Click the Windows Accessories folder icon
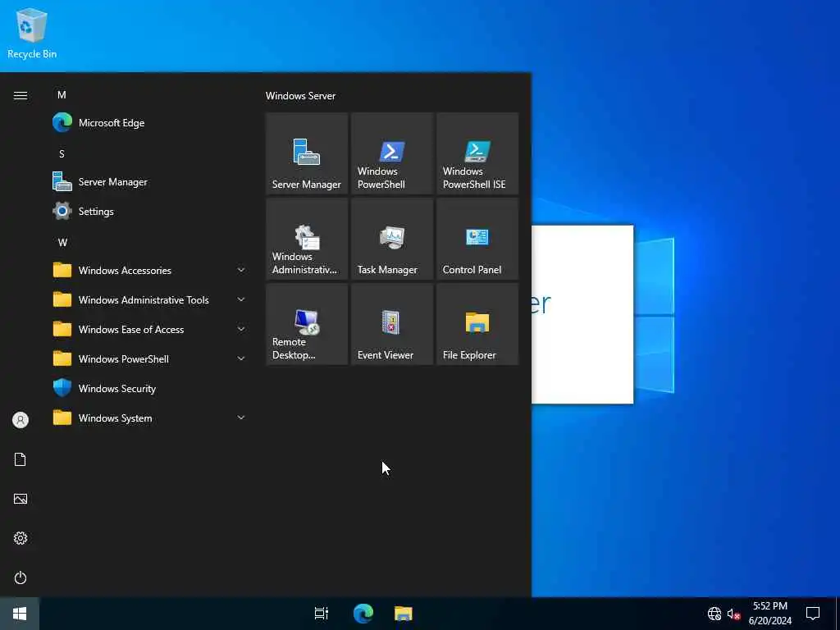Screen dimensions: 840x630 pyautogui.click(x=62, y=269)
